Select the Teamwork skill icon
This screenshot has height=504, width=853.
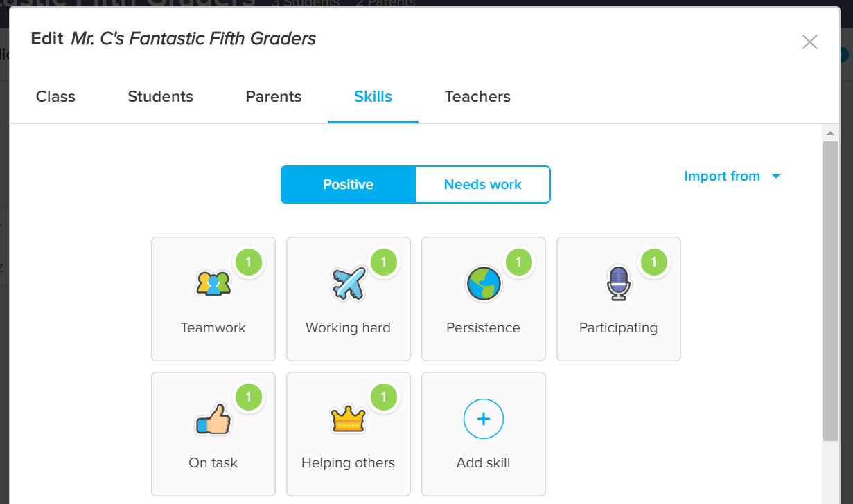[x=213, y=282]
